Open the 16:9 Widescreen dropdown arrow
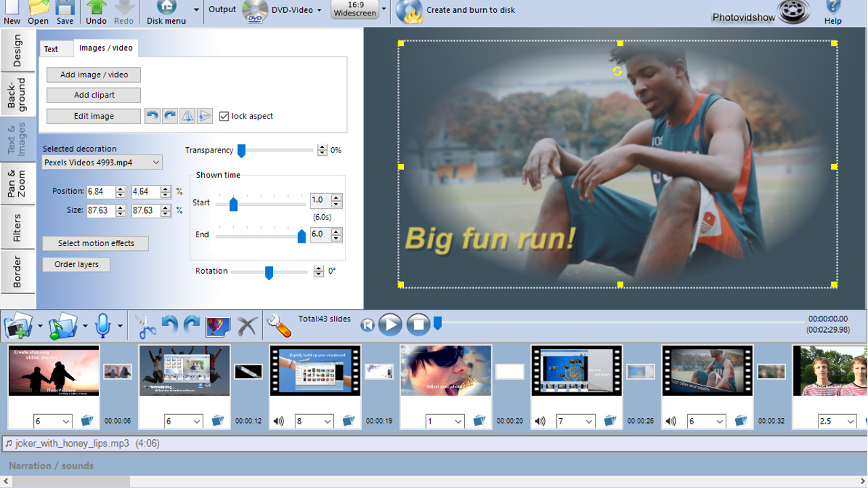868x488 pixels. [x=382, y=9]
